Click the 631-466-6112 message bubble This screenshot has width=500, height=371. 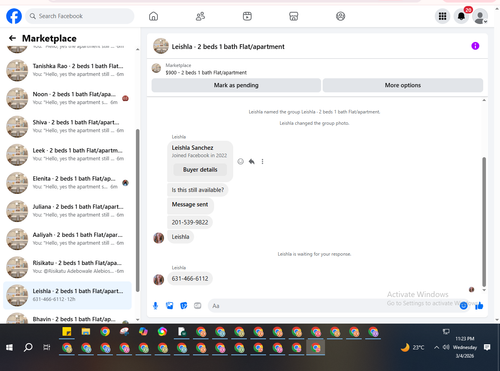coord(190,279)
